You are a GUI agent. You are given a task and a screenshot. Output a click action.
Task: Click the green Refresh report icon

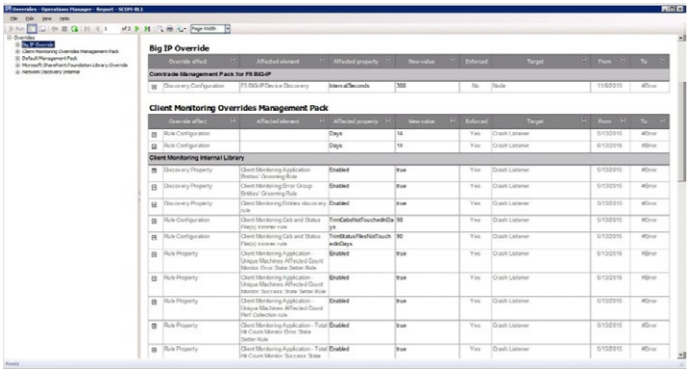[75, 29]
